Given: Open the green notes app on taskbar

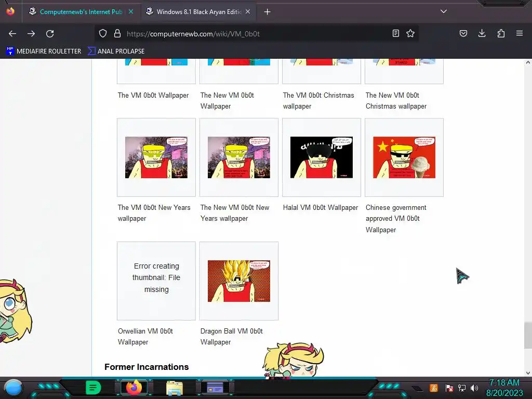Looking at the screenshot, I should (94, 388).
